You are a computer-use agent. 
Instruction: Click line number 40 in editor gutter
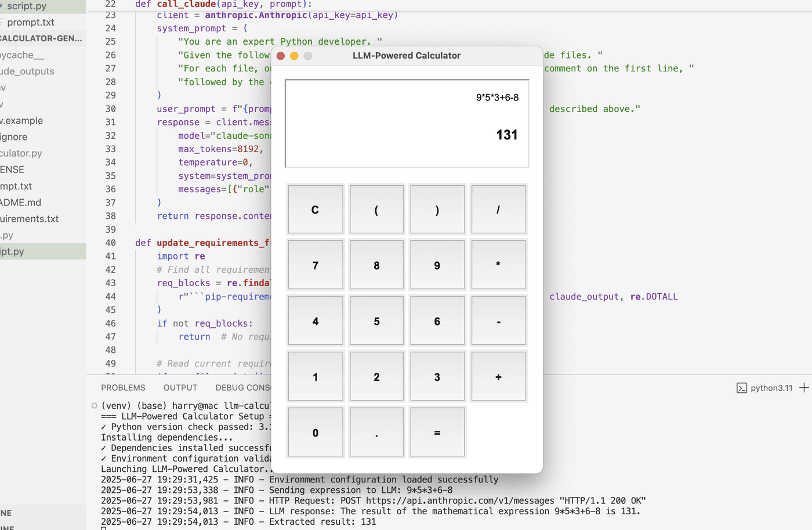(x=110, y=243)
